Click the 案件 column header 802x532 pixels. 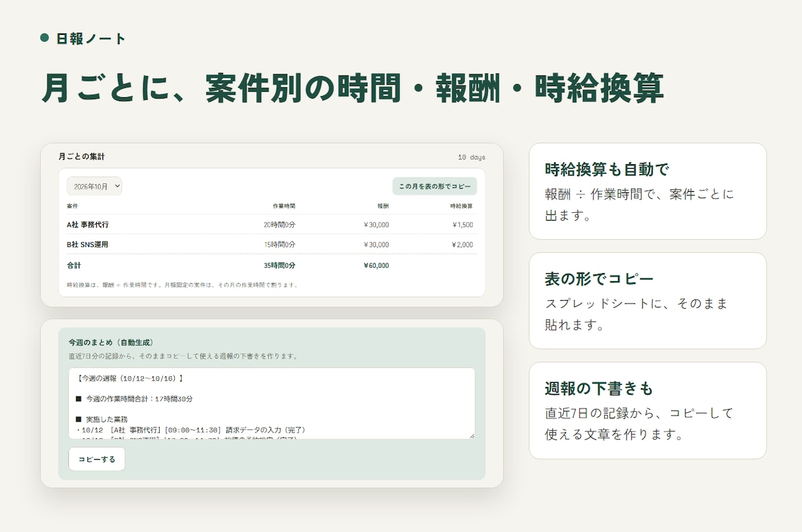tap(72, 206)
